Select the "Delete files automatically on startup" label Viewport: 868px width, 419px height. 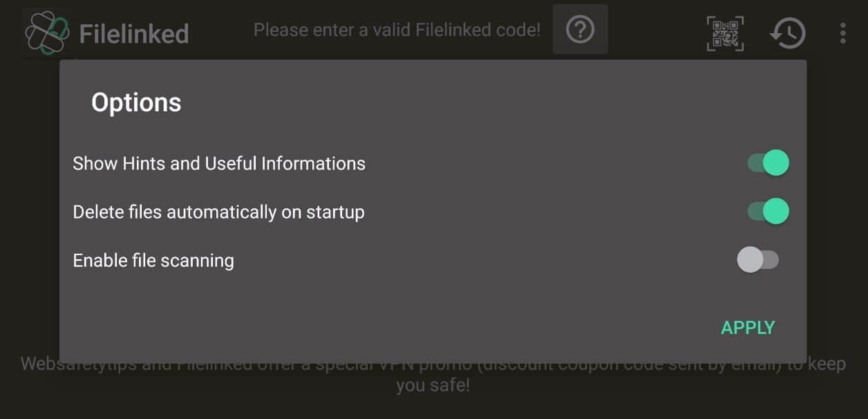tap(218, 212)
